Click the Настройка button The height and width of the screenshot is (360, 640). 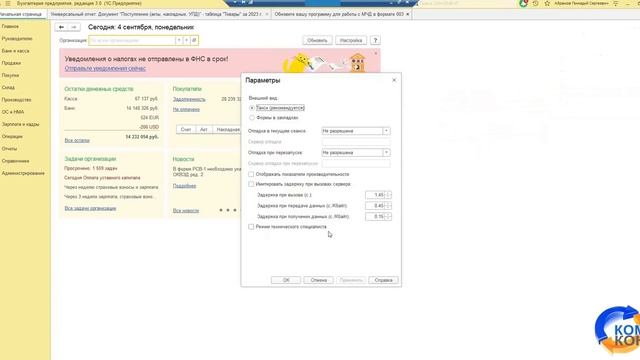[x=351, y=40]
